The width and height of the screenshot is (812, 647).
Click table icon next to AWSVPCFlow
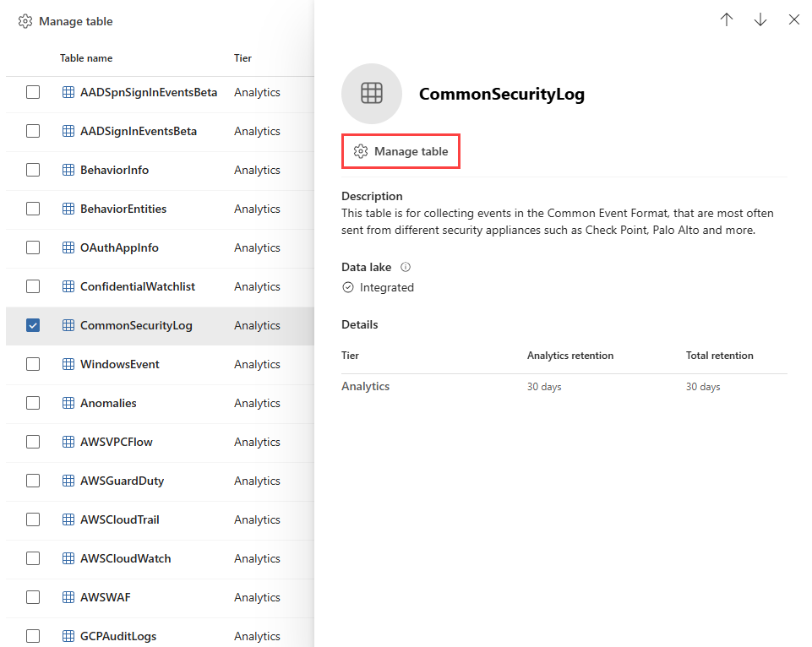(x=68, y=442)
